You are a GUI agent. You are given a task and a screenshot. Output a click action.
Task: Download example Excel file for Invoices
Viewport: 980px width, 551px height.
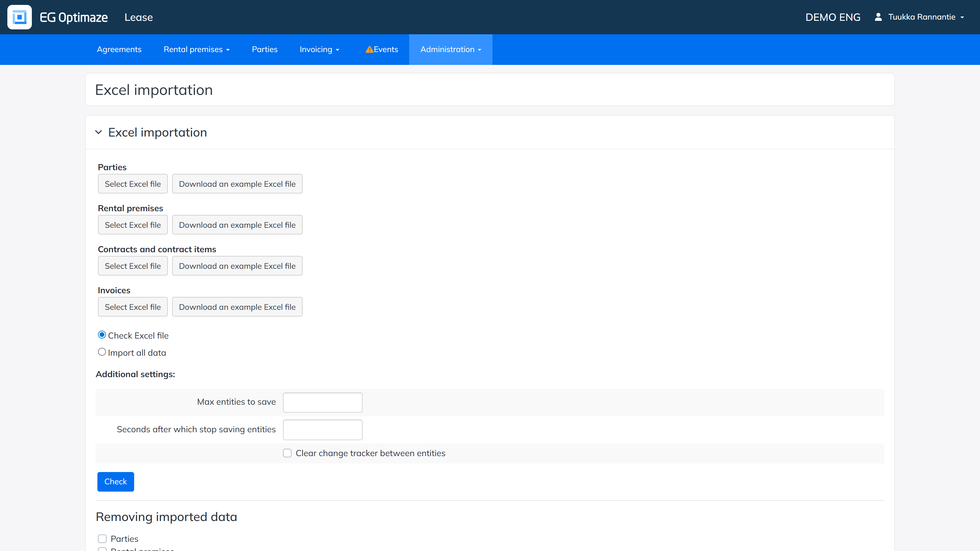point(237,307)
